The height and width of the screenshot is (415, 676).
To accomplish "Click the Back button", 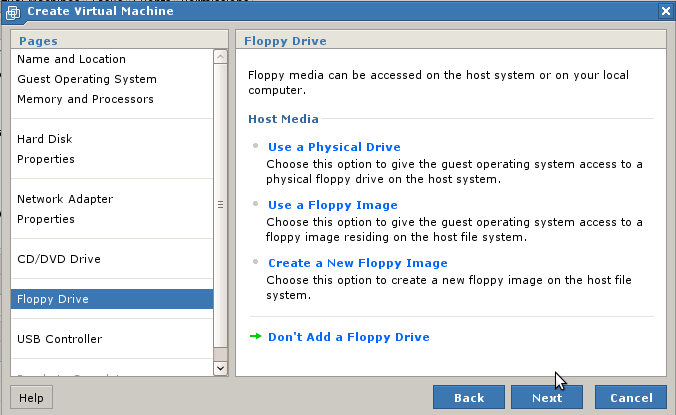I will point(468,397).
